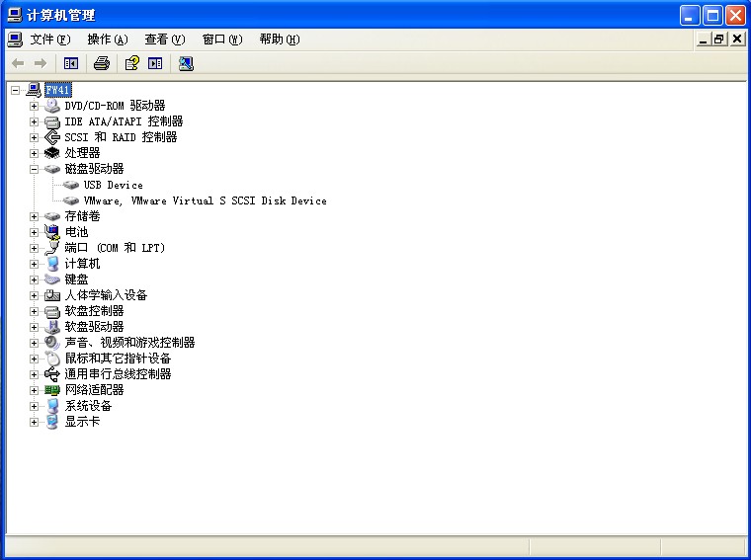Screen dimensions: 751x560
Task: Restore the inner MMC child window
Action: click(x=719, y=40)
